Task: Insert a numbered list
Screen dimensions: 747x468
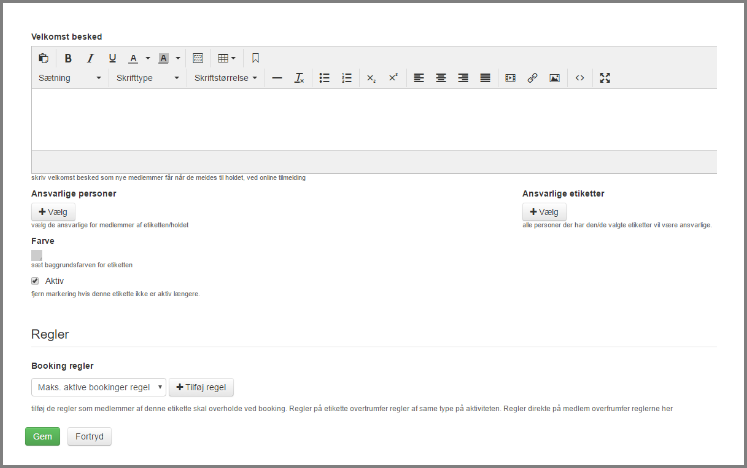Action: click(347, 78)
